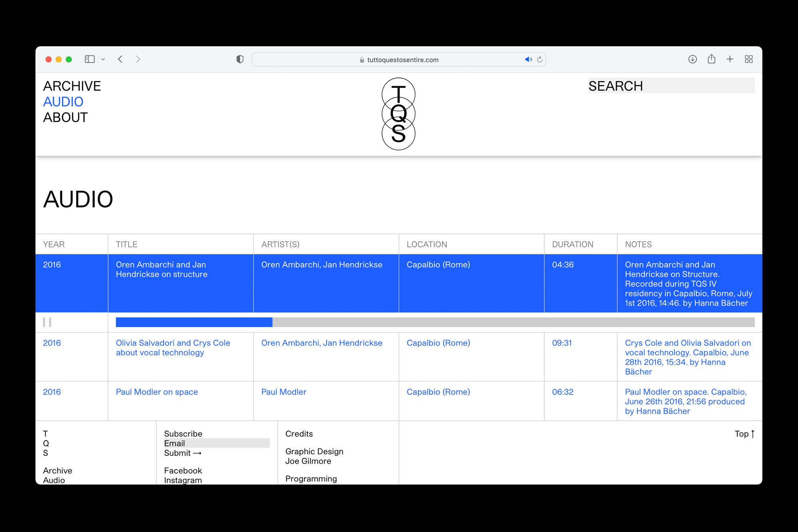This screenshot has width=798, height=532.
Task: Open Safari privacy shield report
Action: 240,59
